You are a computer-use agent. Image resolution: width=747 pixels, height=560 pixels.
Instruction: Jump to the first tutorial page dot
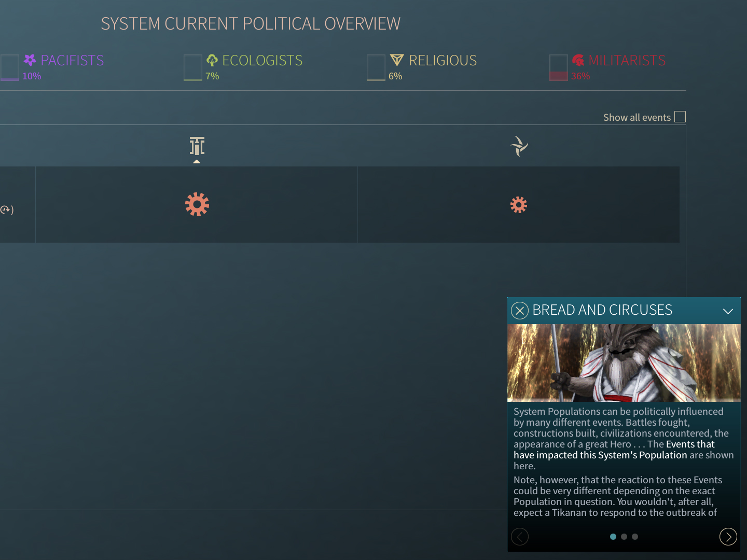click(x=613, y=537)
